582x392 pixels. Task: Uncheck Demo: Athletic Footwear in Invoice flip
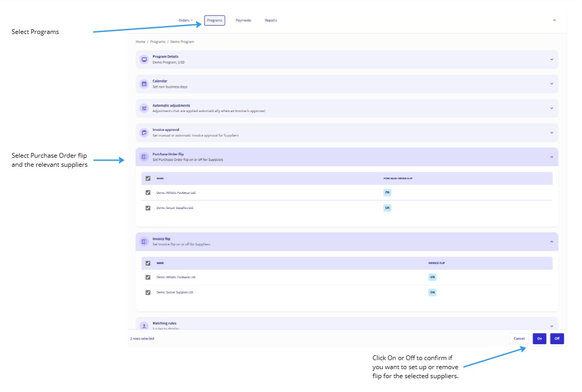point(148,277)
